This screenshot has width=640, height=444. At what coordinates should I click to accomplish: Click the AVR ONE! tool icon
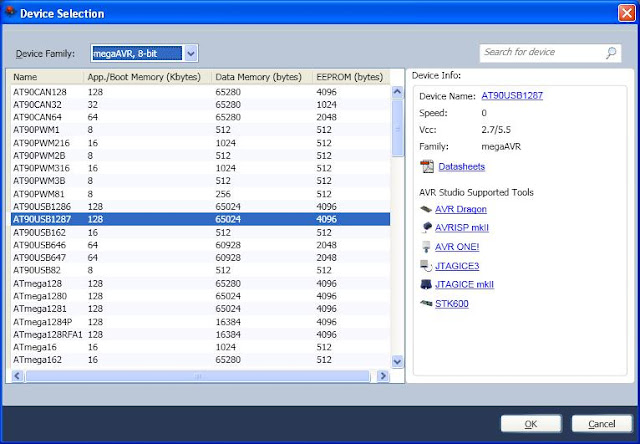[426, 246]
